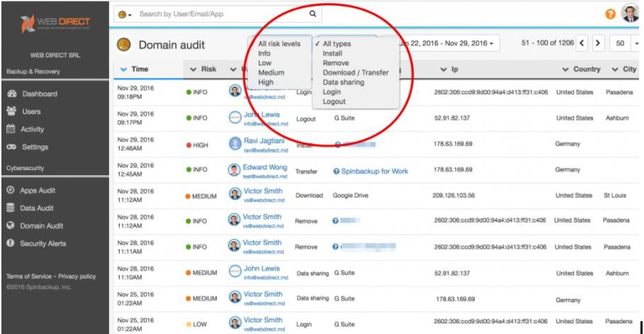Open the user profile avatar

click(630, 13)
